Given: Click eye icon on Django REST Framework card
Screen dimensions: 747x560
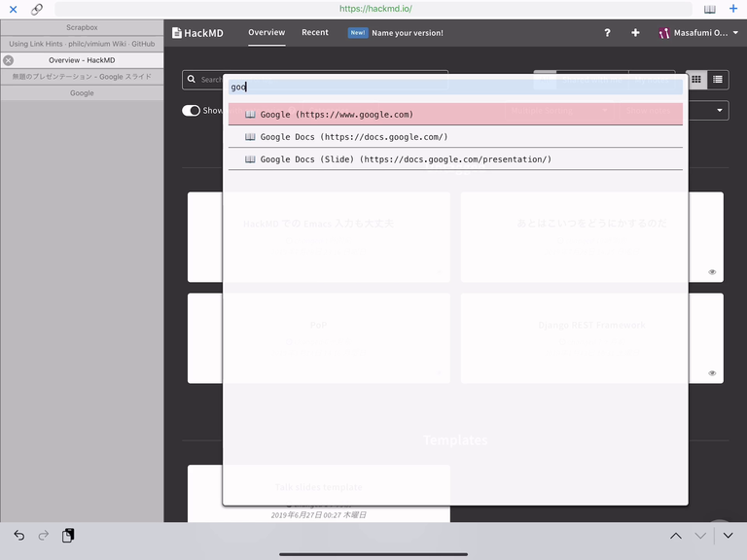Looking at the screenshot, I should (x=712, y=373).
